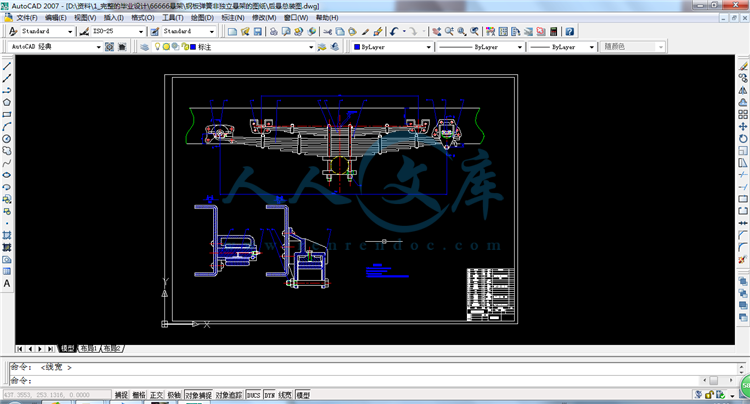Open the 编辑(E) menu
This screenshot has height=404, width=750.
coord(55,18)
